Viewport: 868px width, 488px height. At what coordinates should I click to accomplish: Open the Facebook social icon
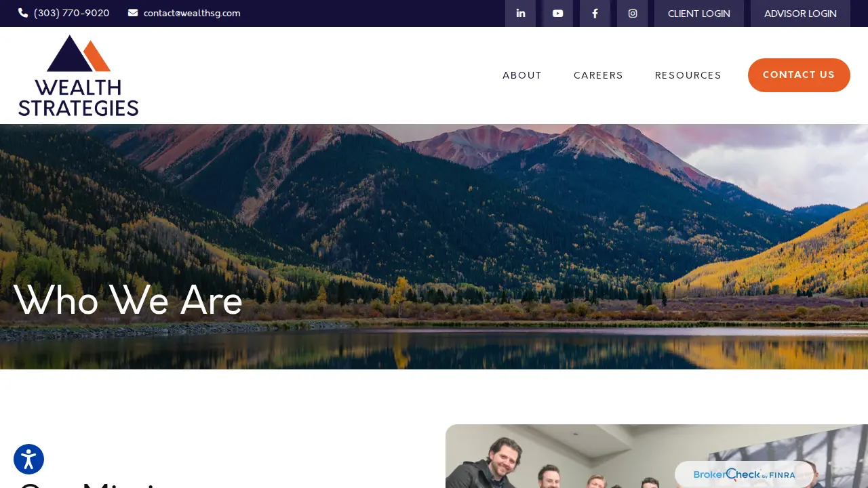595,14
